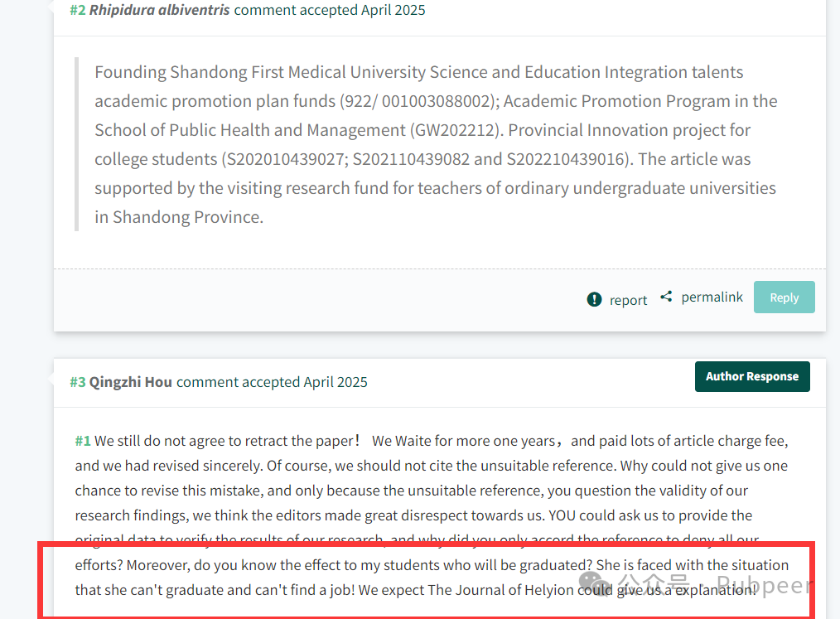Click the comment #3 header pointer arrow
Screen dimensions: 840x619
pyautogui.click(x=51, y=379)
